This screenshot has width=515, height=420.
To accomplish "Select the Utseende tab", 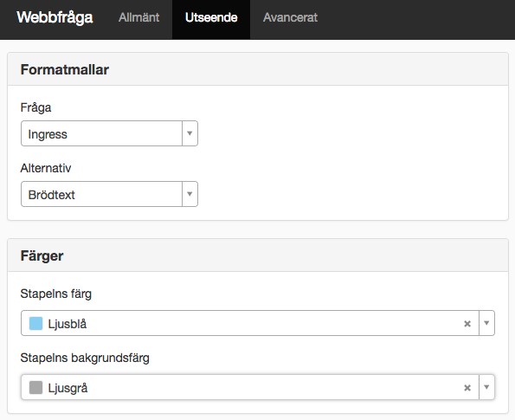I will coord(211,17).
